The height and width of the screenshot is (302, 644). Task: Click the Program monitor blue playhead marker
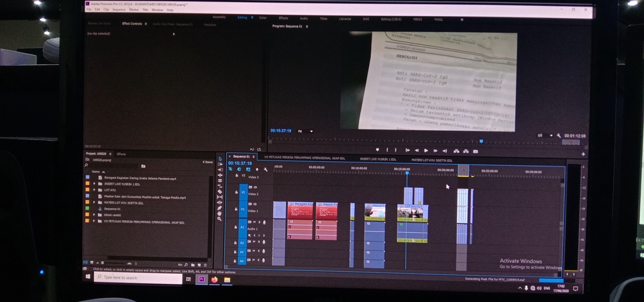(482, 142)
